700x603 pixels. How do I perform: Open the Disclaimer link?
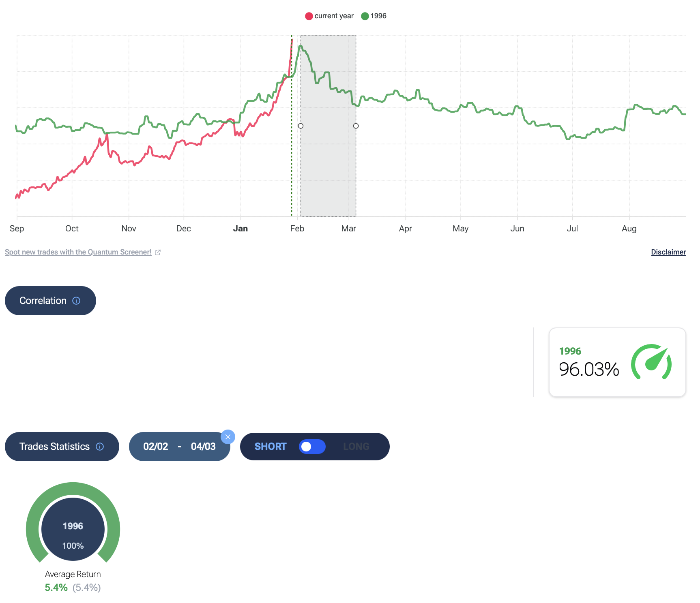click(668, 252)
